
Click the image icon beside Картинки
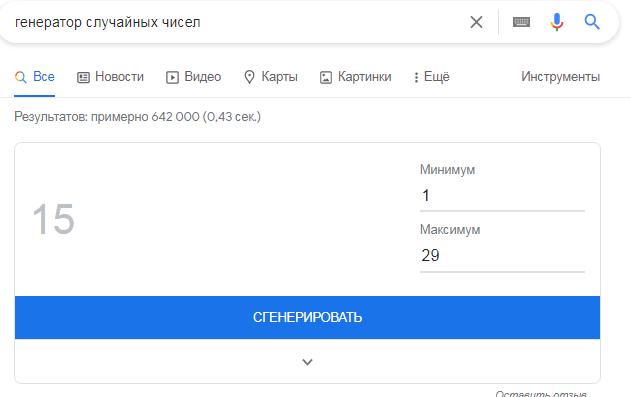point(326,77)
